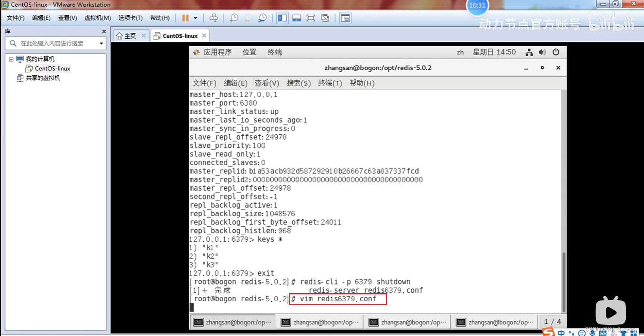The height and width of the screenshot is (336, 644).
Task: Open the terminal 文件(F) menu
Action: click(204, 83)
